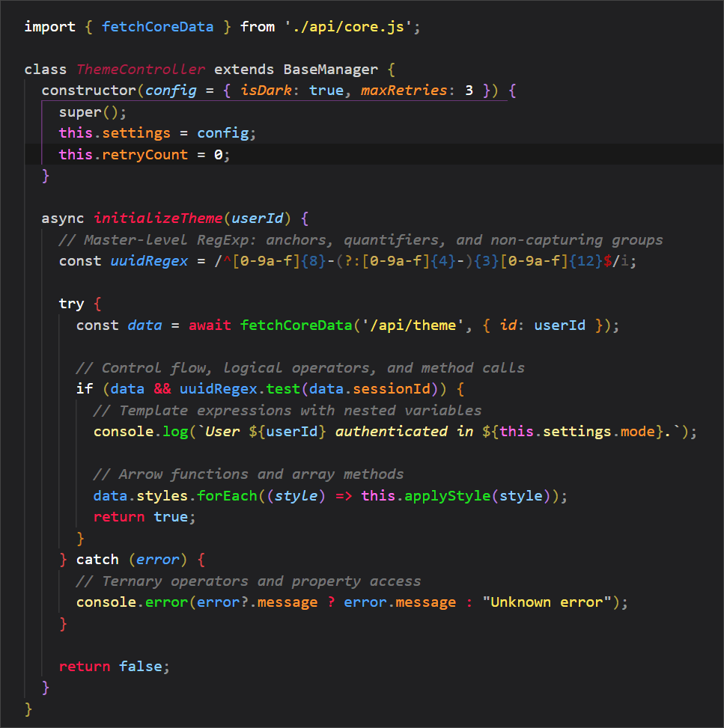Click 'log' in the console.log call
Viewport: 724px width, 728px height.
pyautogui.click(x=175, y=431)
